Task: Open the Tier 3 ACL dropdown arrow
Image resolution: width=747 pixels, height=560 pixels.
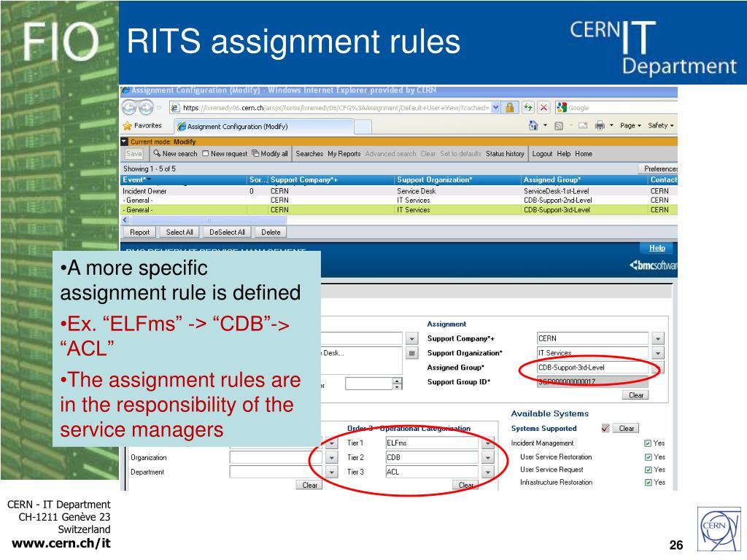Action: point(487,472)
